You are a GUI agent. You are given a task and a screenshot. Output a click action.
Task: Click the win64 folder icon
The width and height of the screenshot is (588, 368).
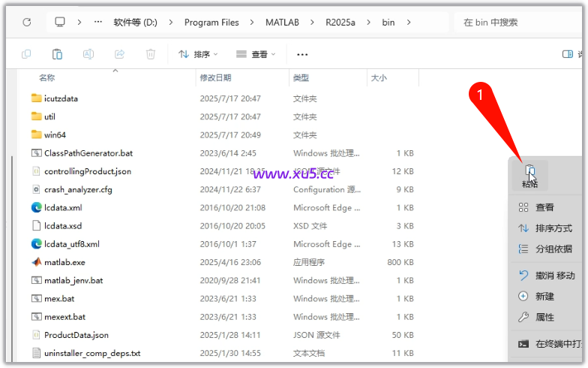click(37, 135)
